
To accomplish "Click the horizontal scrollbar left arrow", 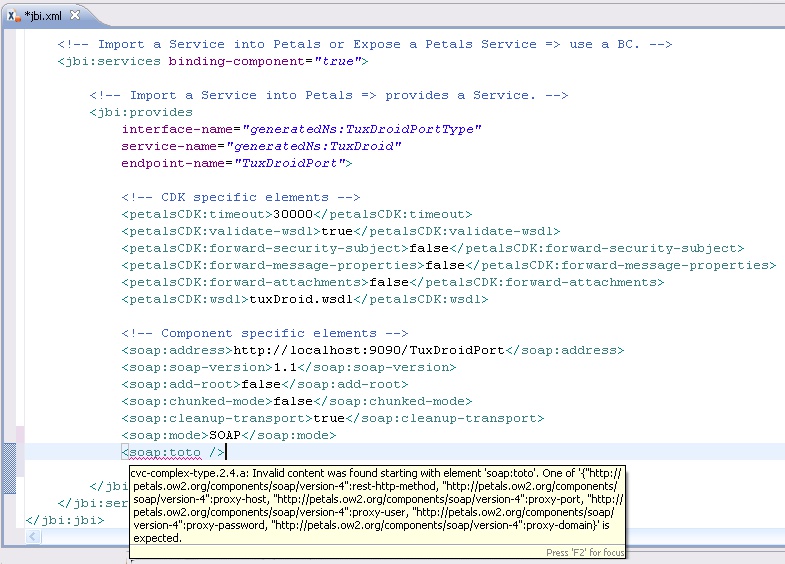I will tap(33, 538).
